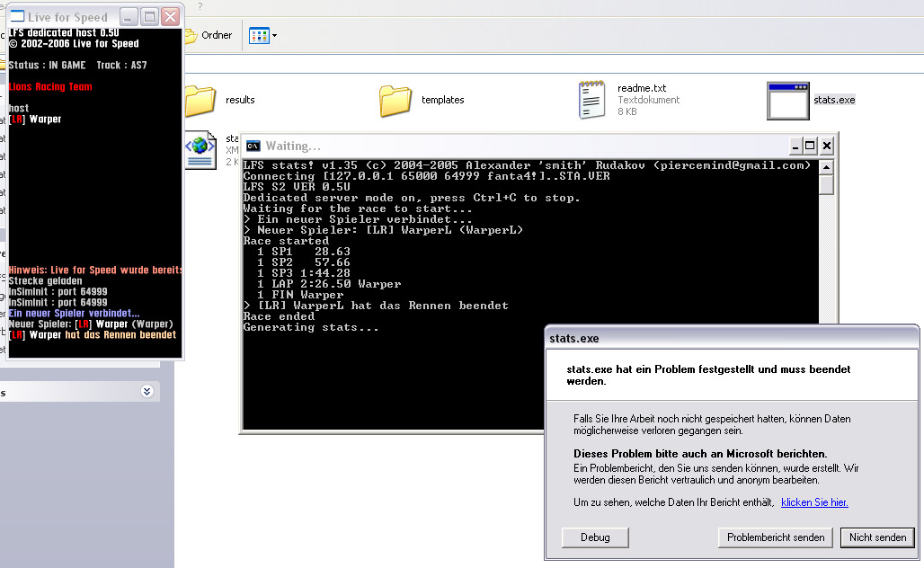Screen dimensions: 924x568
Task: Click the 'readme.txt' file name
Action: tap(642, 88)
